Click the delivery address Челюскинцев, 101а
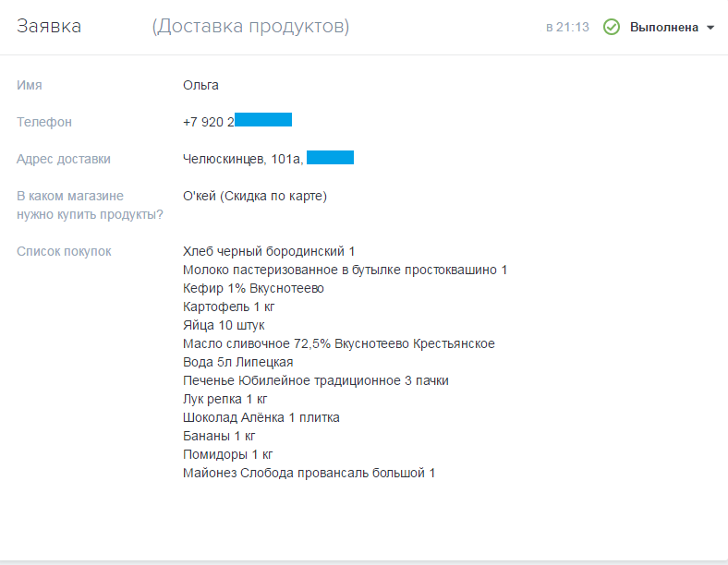Image resolution: width=728 pixels, height=565 pixels. [x=243, y=159]
